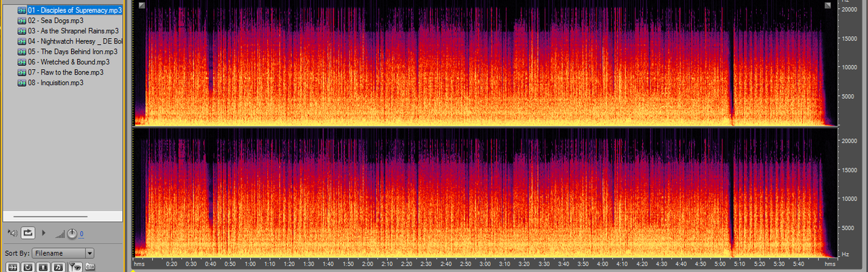Toggle the Show Loop Files button
This screenshot has width=868, height=272.
pos(28,267)
